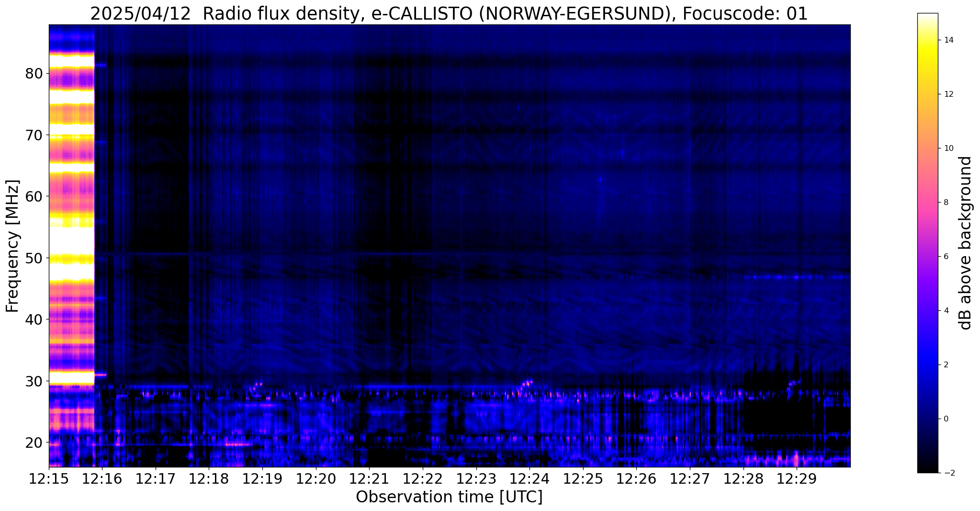
Task: Click the plot title "Radio flux density, e-CALLISTO (NORWAY-EGERSUND)"
Action: 437,14
